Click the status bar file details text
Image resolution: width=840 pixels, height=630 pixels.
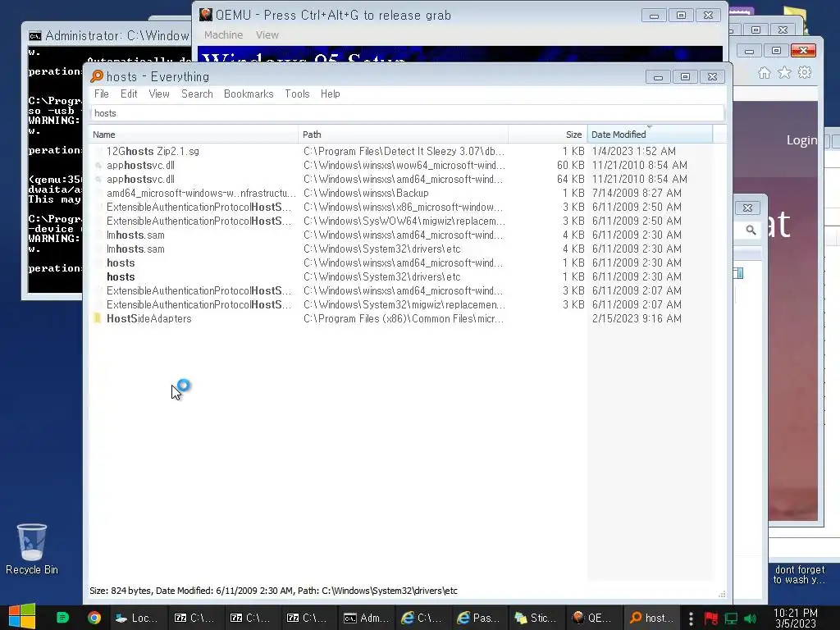(273, 591)
